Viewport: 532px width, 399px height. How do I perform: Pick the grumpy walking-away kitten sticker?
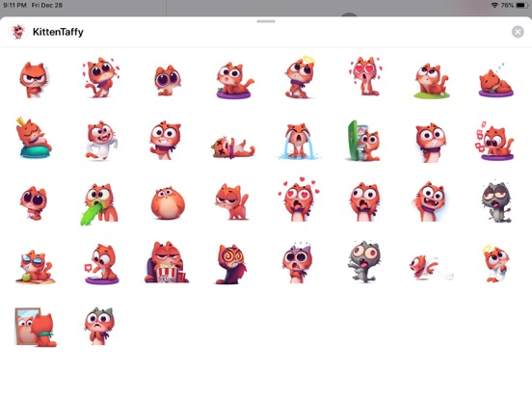(232, 201)
